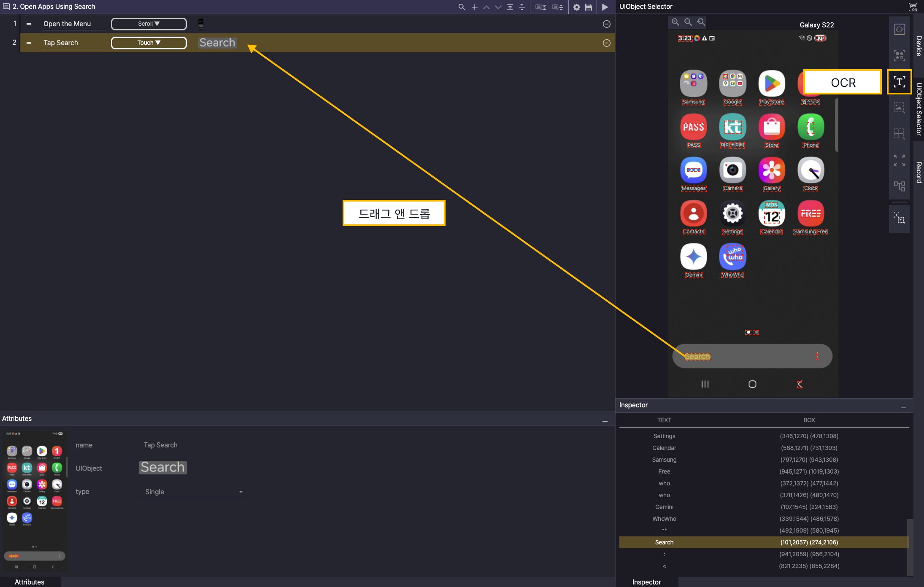Click the search magnifier in scenario toolbar

coord(462,7)
